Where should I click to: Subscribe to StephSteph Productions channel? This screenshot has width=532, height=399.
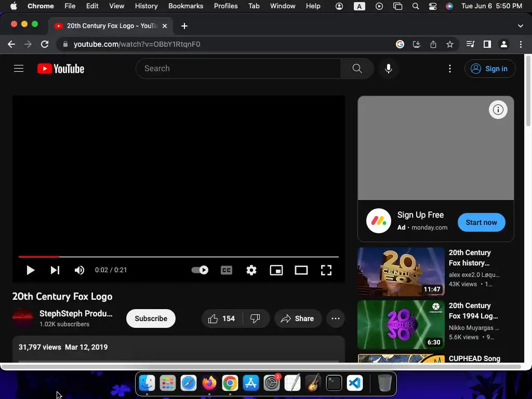point(151,318)
